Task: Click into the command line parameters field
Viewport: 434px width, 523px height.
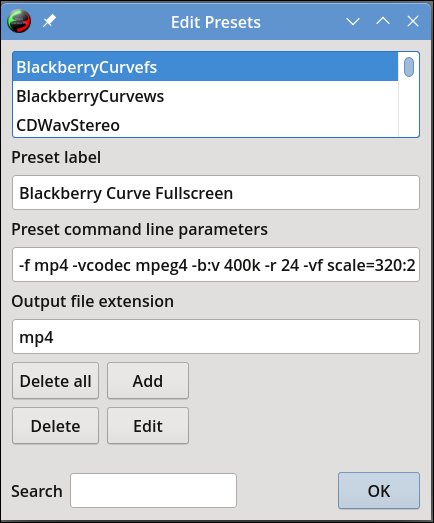Action: (216, 265)
